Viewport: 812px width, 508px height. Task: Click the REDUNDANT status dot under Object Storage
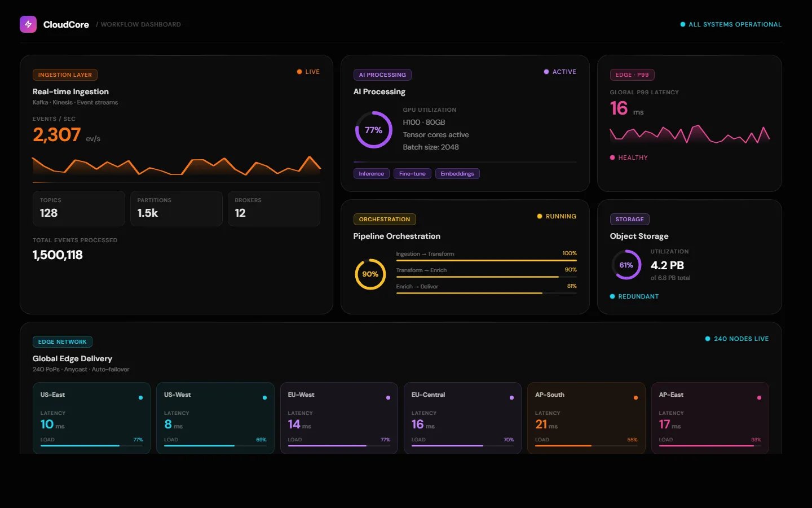click(x=611, y=296)
